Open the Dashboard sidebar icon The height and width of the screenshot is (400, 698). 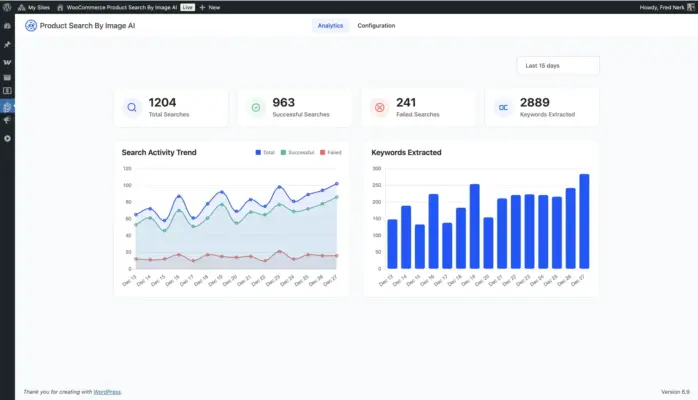[7, 26]
